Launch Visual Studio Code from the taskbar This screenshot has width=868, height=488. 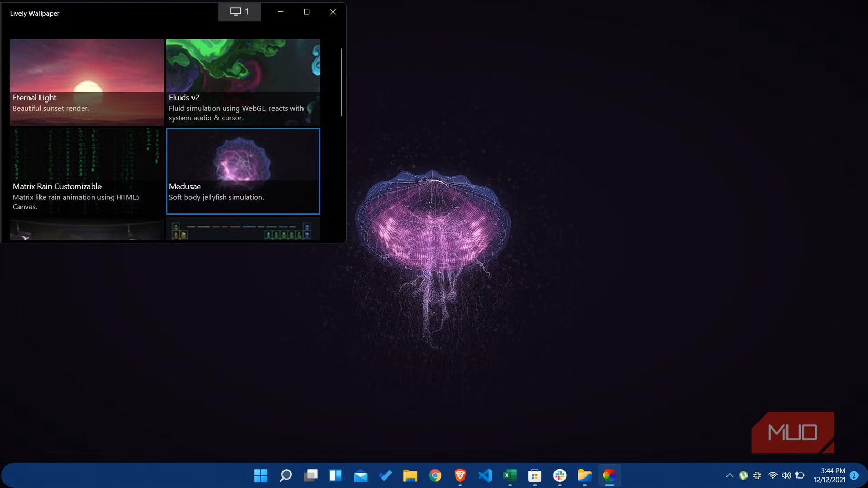[485, 476]
